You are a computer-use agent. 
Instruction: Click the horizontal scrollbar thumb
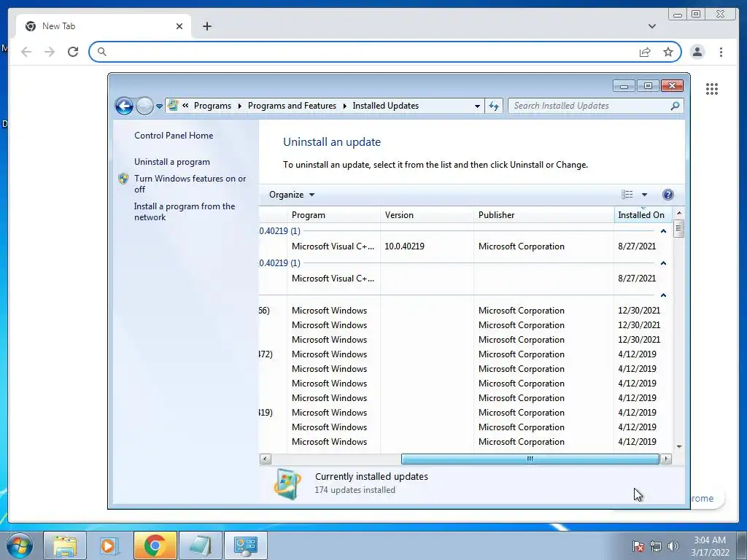click(x=530, y=459)
